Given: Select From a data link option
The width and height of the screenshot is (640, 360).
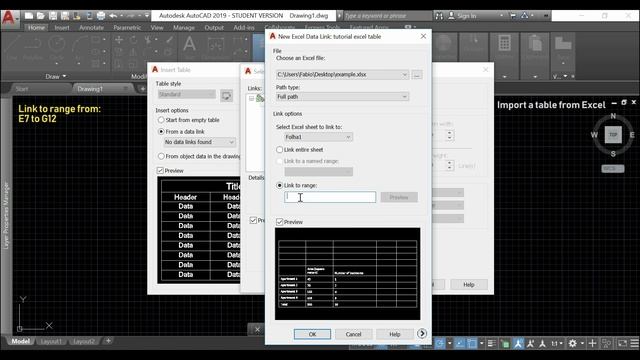Looking at the screenshot, I should click(161, 131).
